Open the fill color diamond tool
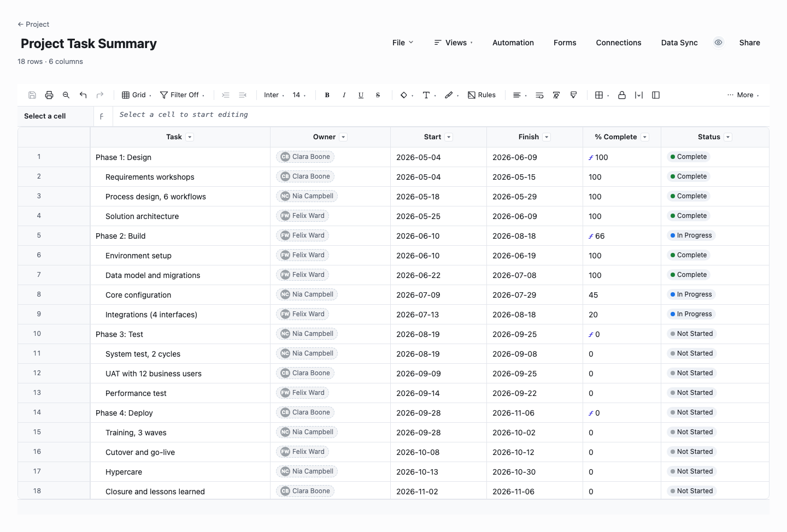This screenshot has height=532, width=787. (407, 95)
